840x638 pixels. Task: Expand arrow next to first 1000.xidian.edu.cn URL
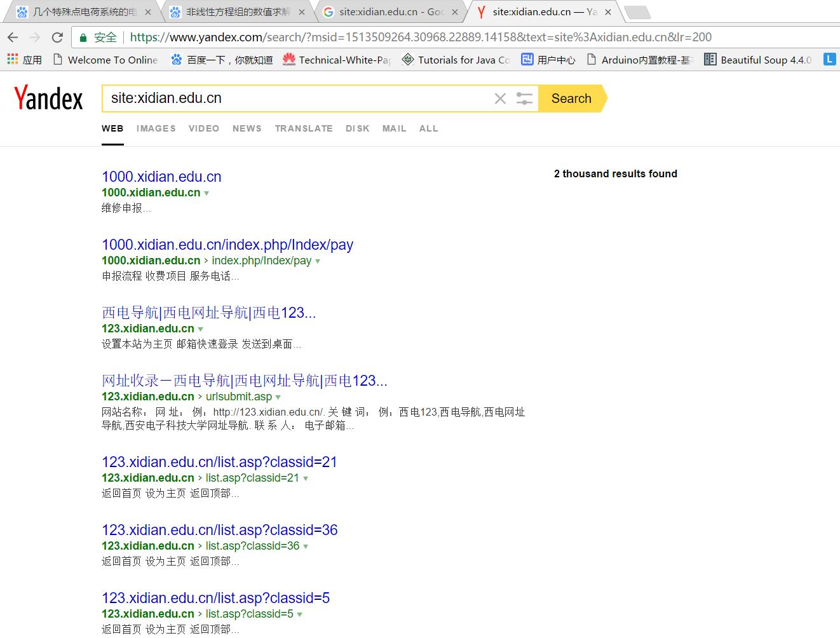[207, 193]
